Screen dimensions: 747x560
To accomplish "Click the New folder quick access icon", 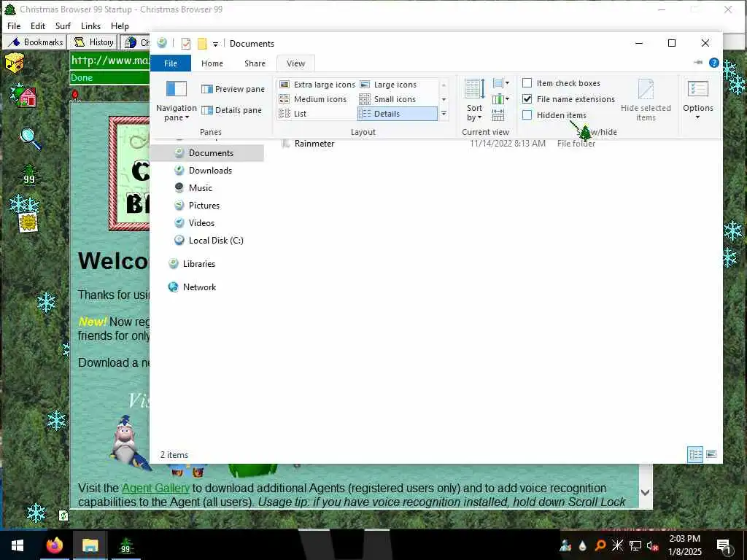I will (x=202, y=44).
